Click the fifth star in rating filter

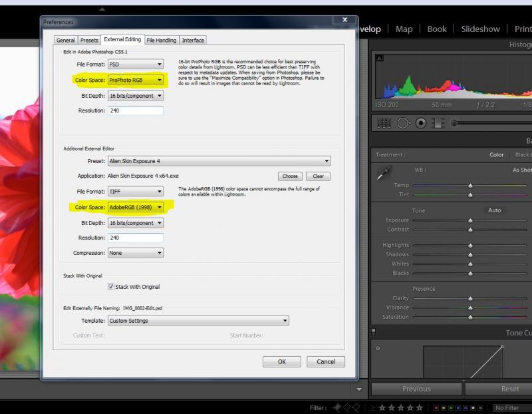[420, 407]
